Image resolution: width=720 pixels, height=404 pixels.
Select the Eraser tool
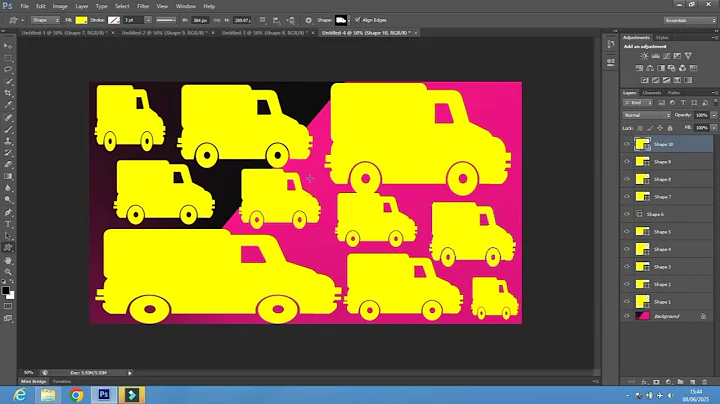tap(8, 164)
